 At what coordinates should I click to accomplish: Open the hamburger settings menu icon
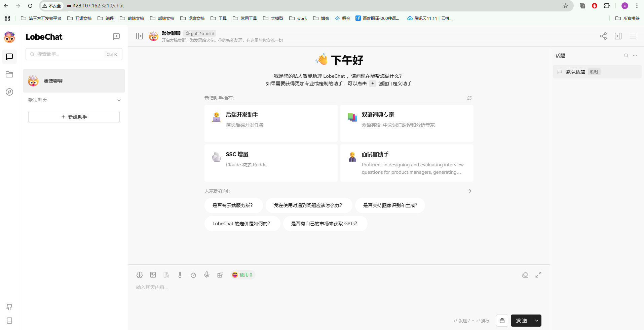coord(633,36)
